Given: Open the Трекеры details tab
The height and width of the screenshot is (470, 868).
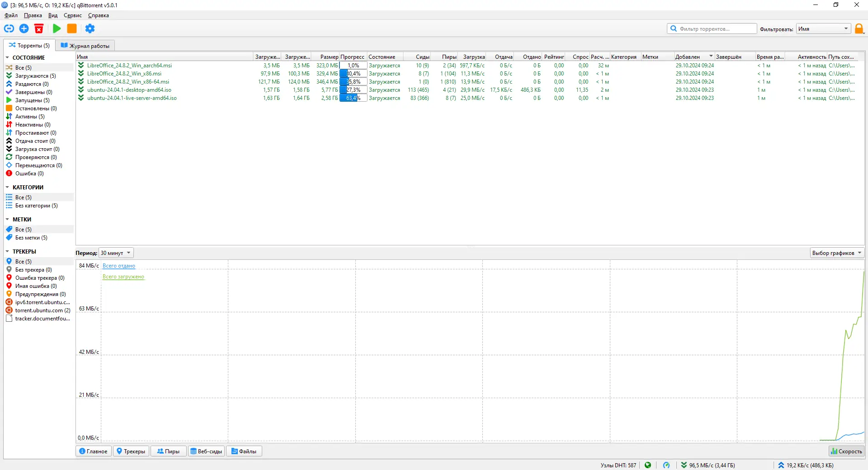Looking at the screenshot, I should click(x=131, y=451).
